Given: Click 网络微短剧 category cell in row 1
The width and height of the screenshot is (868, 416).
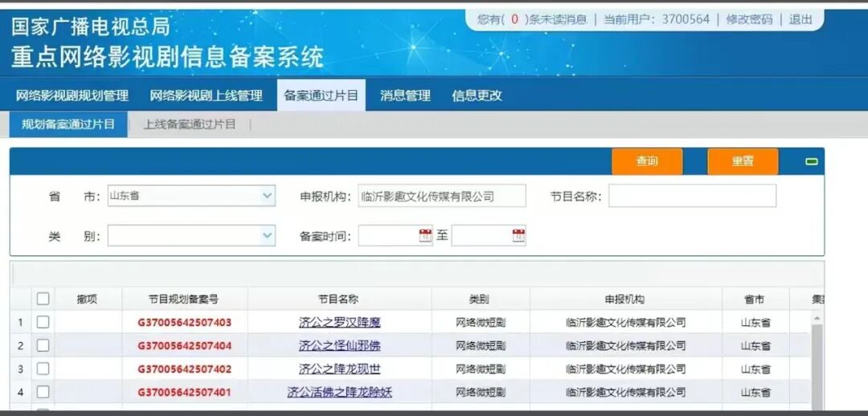Looking at the screenshot, I should click(481, 323).
